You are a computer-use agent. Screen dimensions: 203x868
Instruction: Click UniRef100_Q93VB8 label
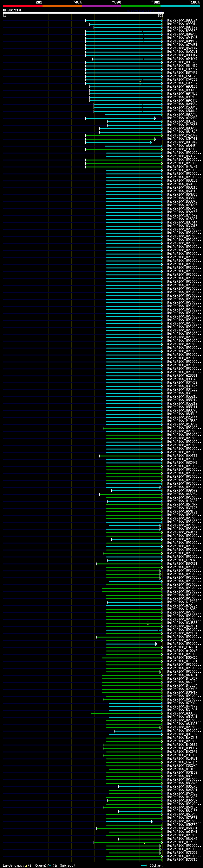[182, 129]
